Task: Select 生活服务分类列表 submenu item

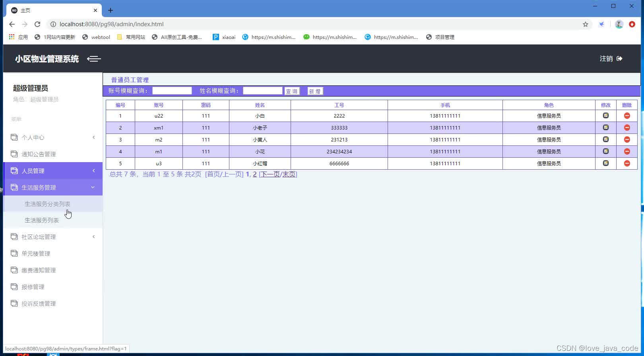Action: pos(53,204)
